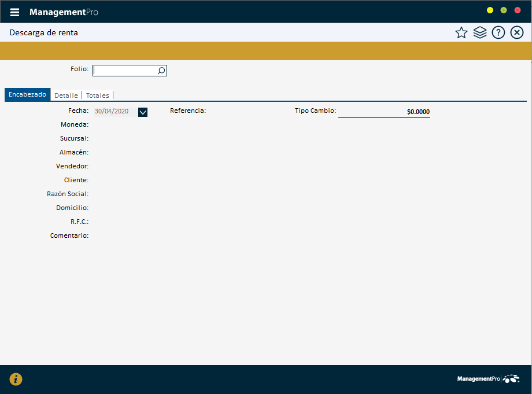
Task: Click the Tipo Cambio label
Action: 315,111
